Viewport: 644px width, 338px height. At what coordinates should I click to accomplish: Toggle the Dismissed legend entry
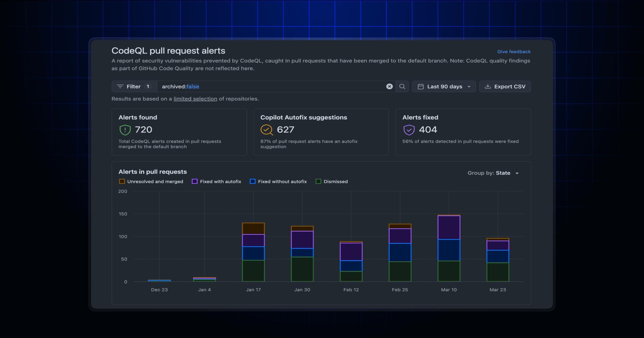(332, 182)
